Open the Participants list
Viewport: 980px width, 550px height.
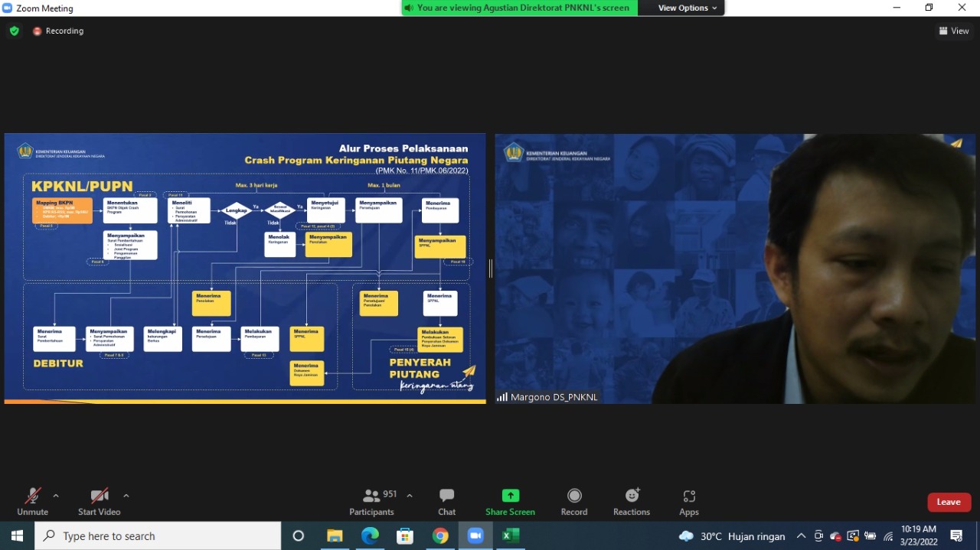pos(372,501)
